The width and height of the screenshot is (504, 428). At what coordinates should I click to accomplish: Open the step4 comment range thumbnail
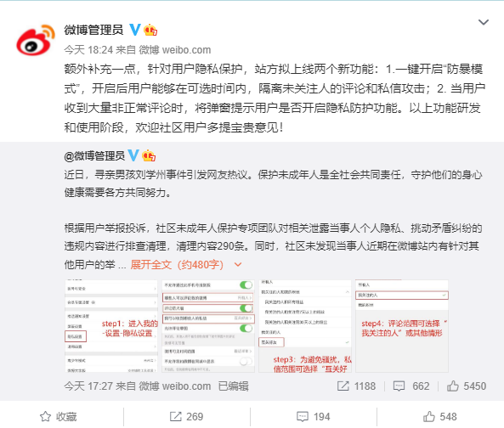pyautogui.click(x=402, y=326)
